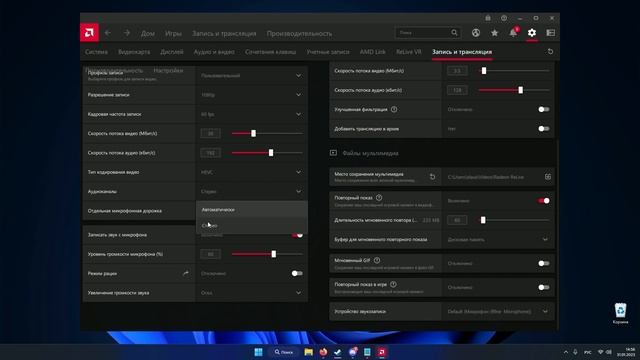Screen dimensions: 640x360
Task: Click Длительность мгновенного повтора slider
Action: (x=514, y=220)
